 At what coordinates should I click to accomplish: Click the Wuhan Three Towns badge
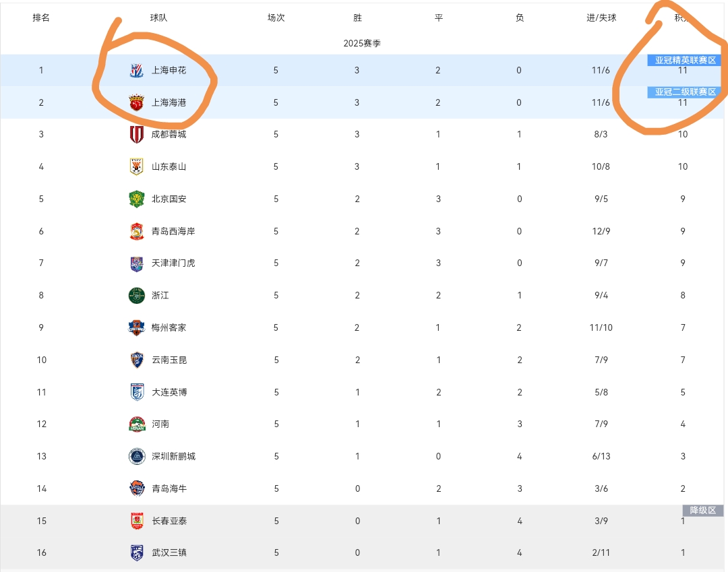136,552
